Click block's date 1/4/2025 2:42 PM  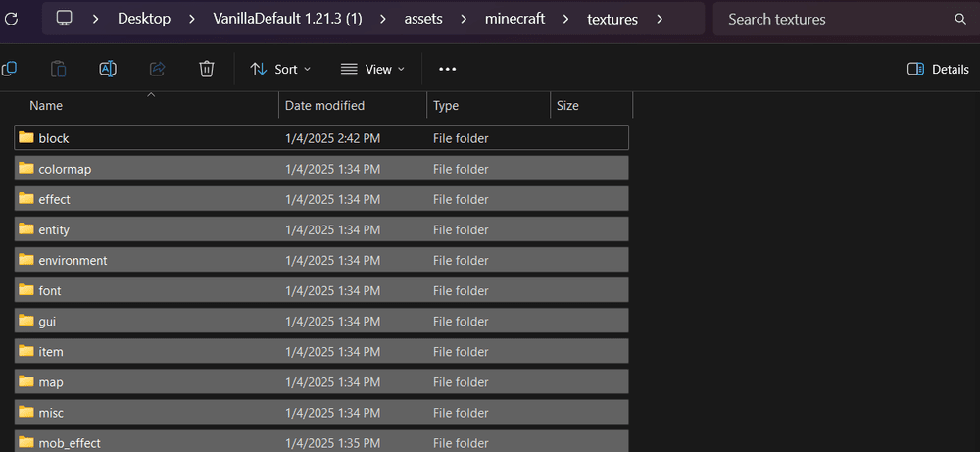(332, 138)
